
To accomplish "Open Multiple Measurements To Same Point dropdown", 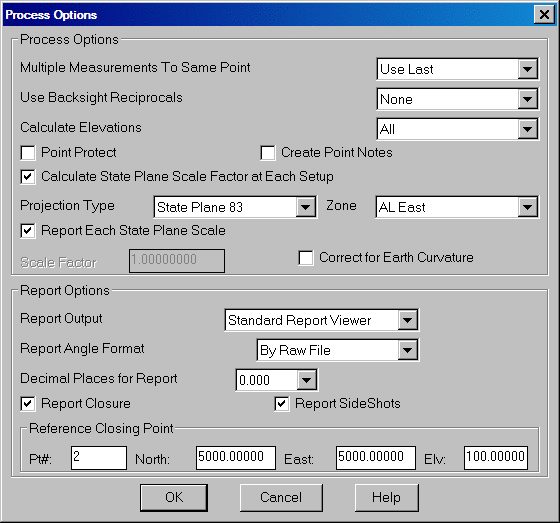I will [457, 69].
